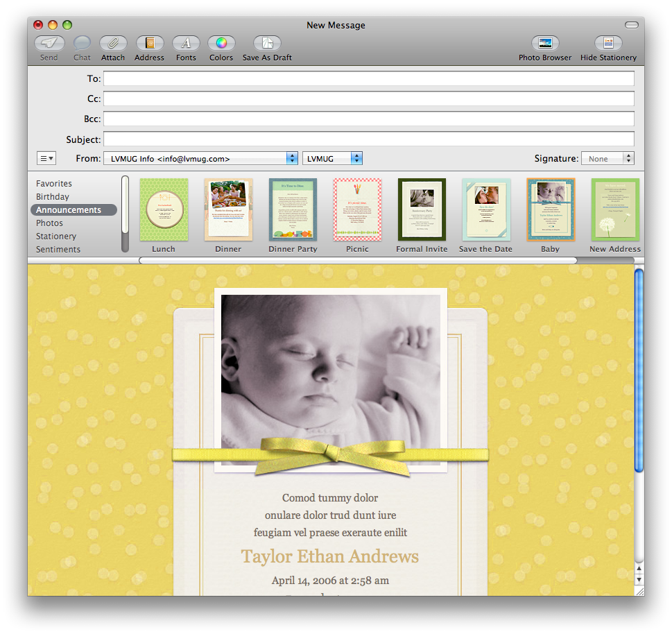Click in the Cc address field
The image size is (672, 634).
[368, 98]
